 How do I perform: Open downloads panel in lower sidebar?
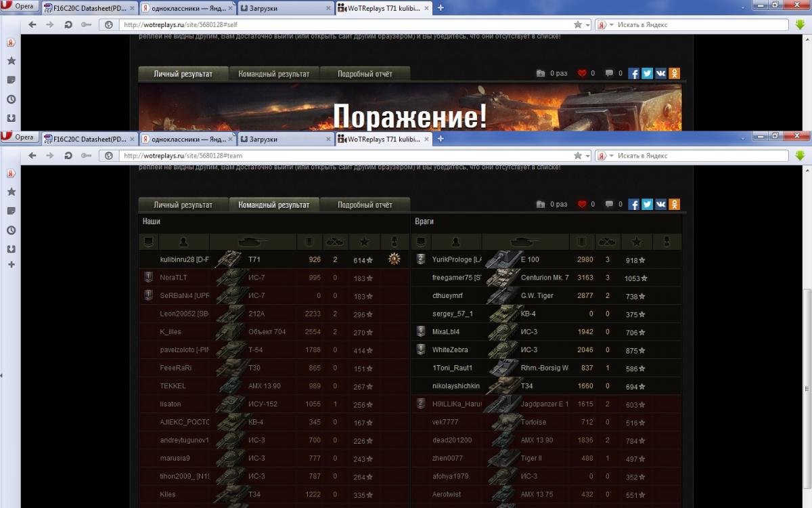click(x=11, y=249)
